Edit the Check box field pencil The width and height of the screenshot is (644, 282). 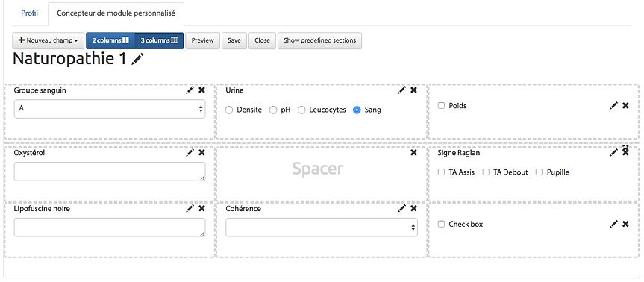pyautogui.click(x=613, y=224)
